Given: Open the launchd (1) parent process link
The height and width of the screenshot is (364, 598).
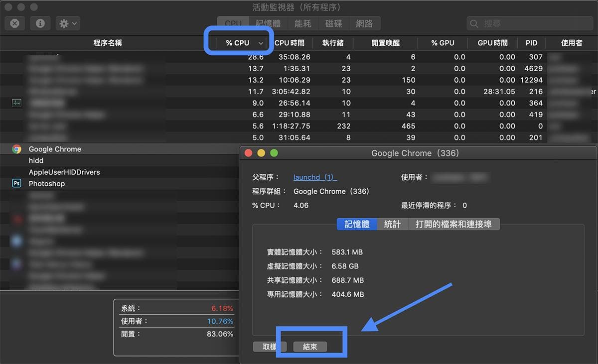Looking at the screenshot, I should [x=315, y=177].
